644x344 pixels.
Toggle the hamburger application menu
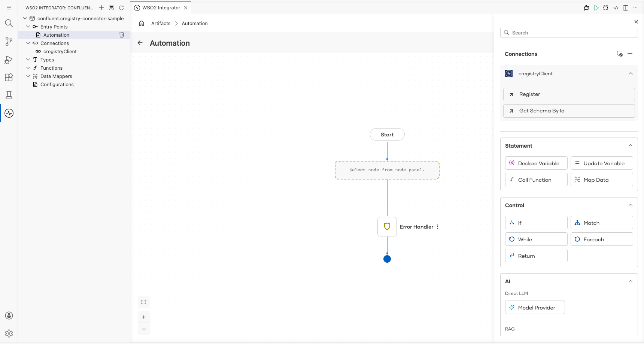click(9, 7)
